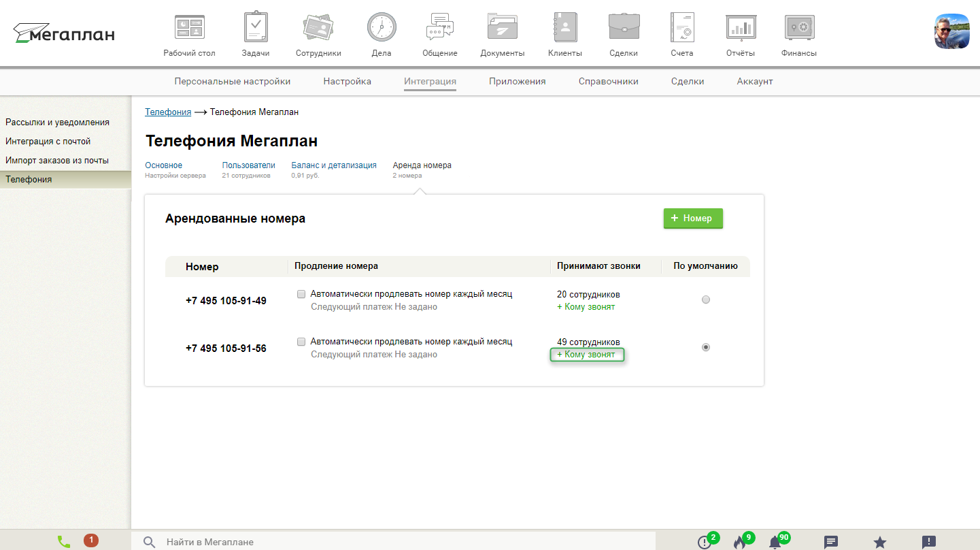Enable auto-renewal for +7 495 105-91-49
980x550 pixels.
pyautogui.click(x=301, y=294)
